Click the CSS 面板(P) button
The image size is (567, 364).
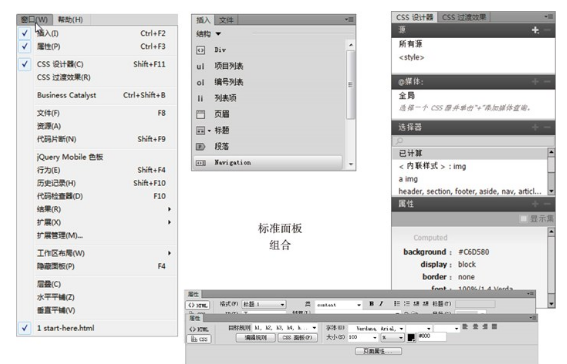tap(298, 338)
